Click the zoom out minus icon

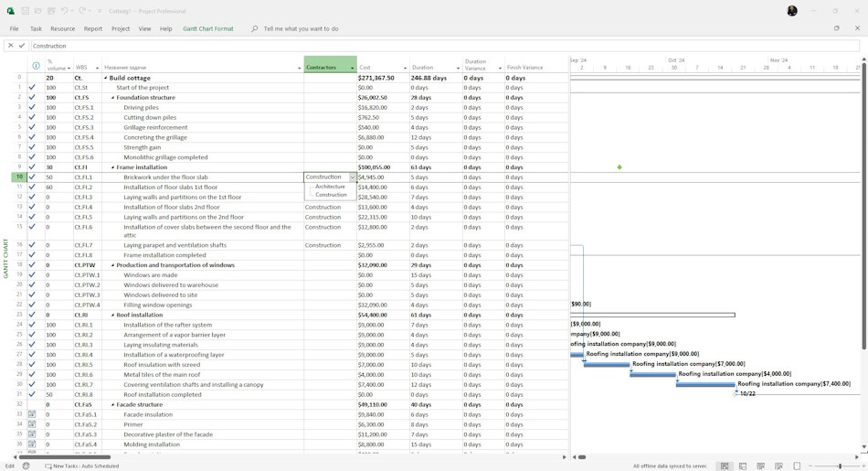click(810, 466)
